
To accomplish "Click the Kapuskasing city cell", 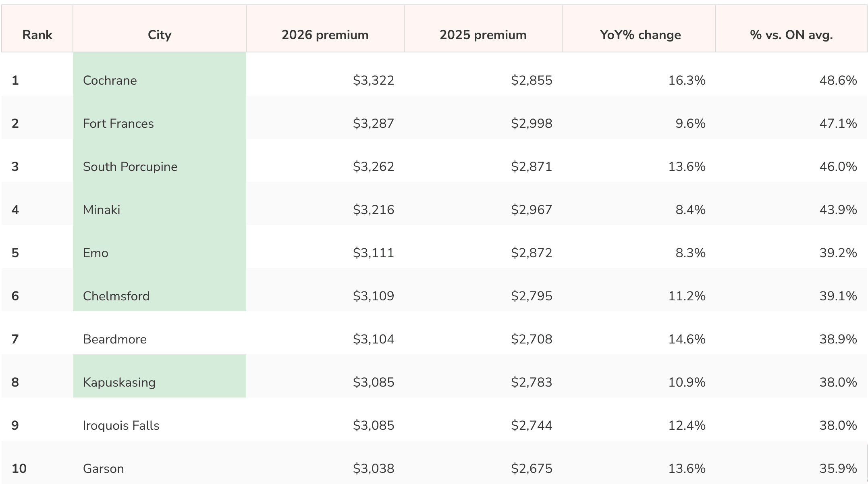I will 160,376.
